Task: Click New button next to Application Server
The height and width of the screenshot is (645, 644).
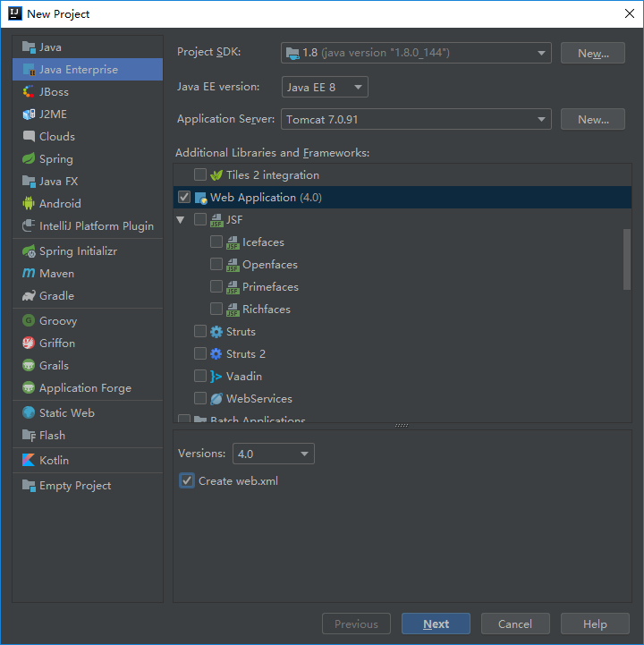Action: click(593, 119)
